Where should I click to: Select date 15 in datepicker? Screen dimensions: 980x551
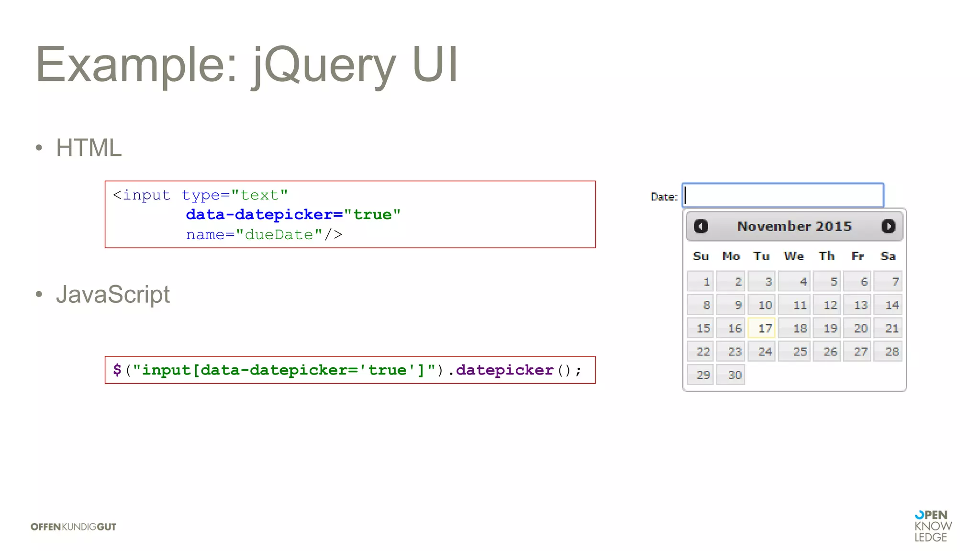pos(701,328)
